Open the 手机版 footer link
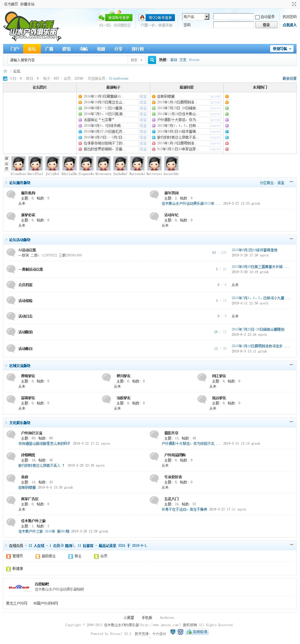 [147, 618]
